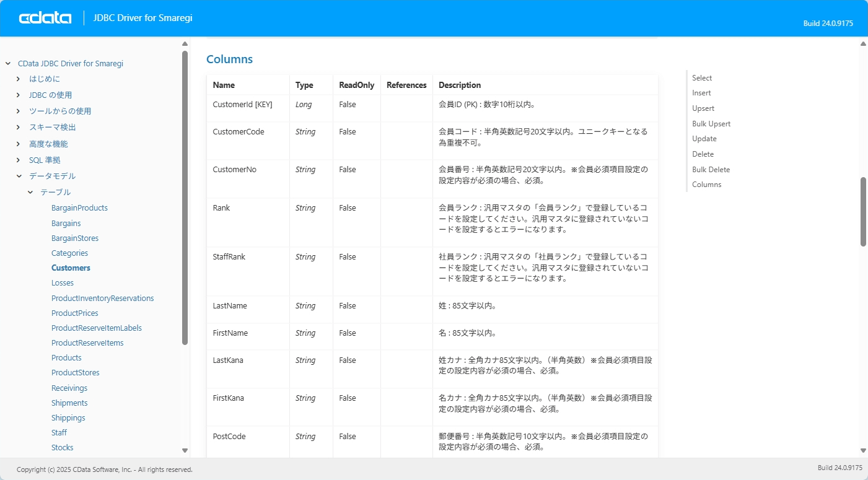Viewport: 868px width, 480px height.
Task: Jump to the Insert section
Action: coord(701,93)
